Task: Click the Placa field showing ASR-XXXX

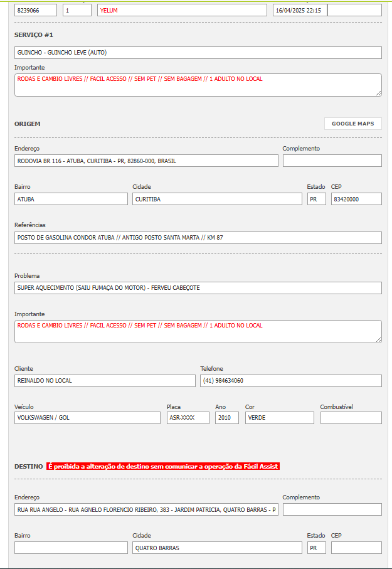Action: click(188, 418)
